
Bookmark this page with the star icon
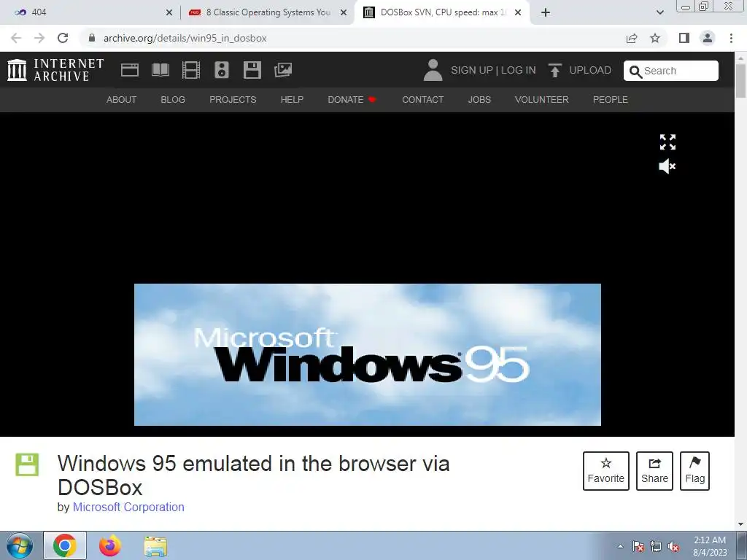[655, 38]
